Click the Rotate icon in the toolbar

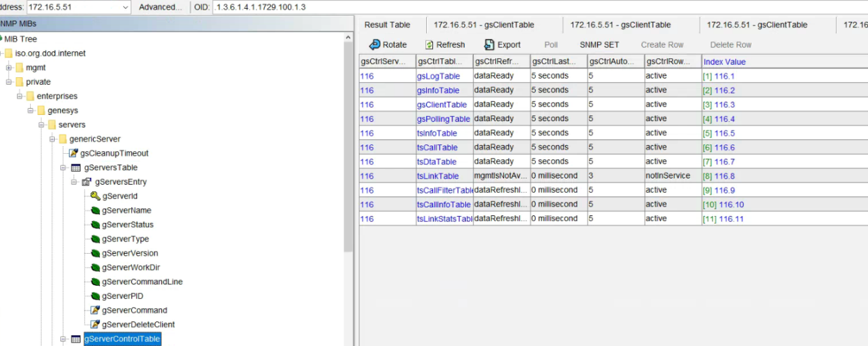tap(375, 44)
